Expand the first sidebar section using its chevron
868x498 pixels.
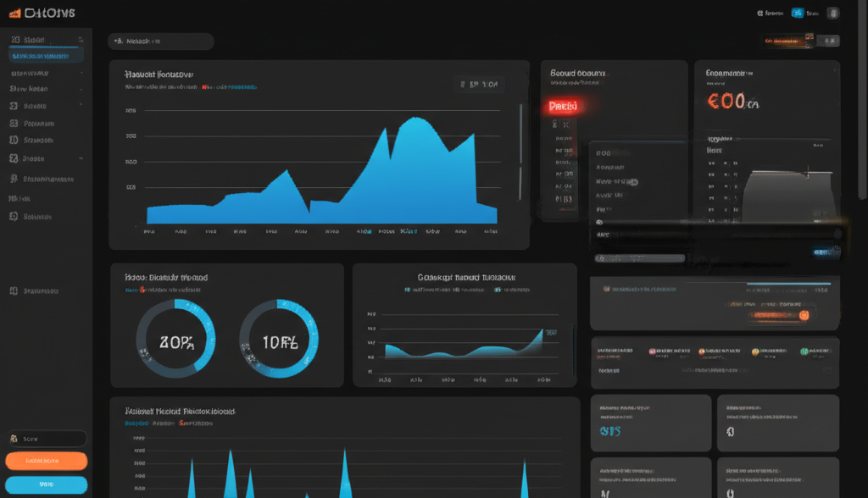[81, 40]
